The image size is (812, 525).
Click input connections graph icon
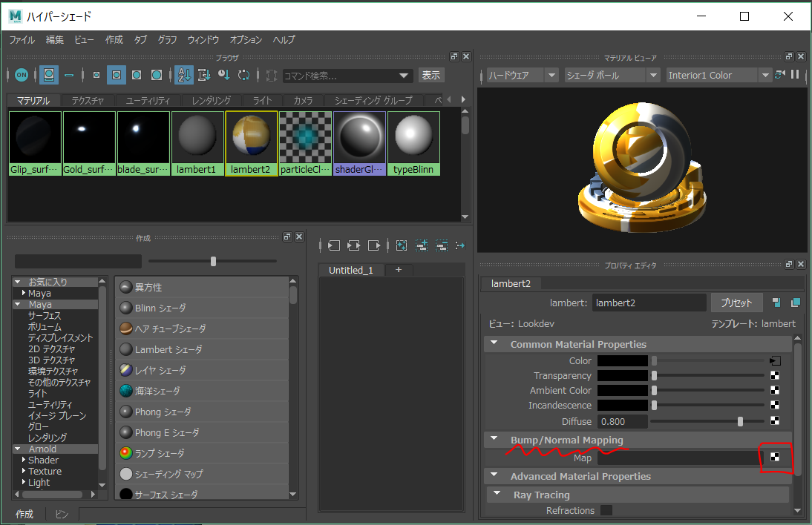point(334,245)
